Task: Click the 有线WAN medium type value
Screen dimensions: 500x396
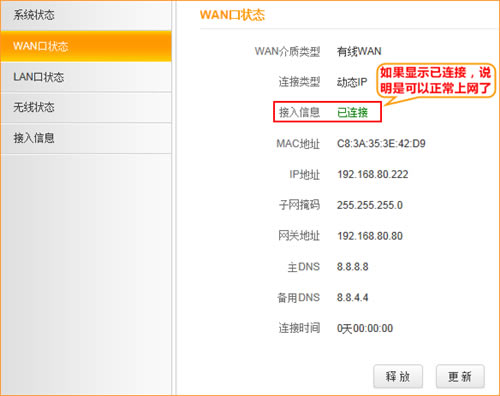Action: point(359,51)
